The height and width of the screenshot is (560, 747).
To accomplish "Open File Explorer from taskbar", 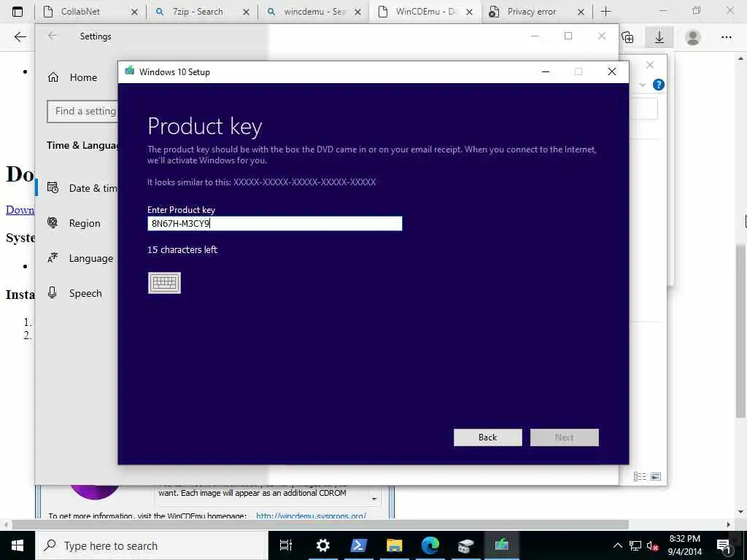I will [394, 545].
